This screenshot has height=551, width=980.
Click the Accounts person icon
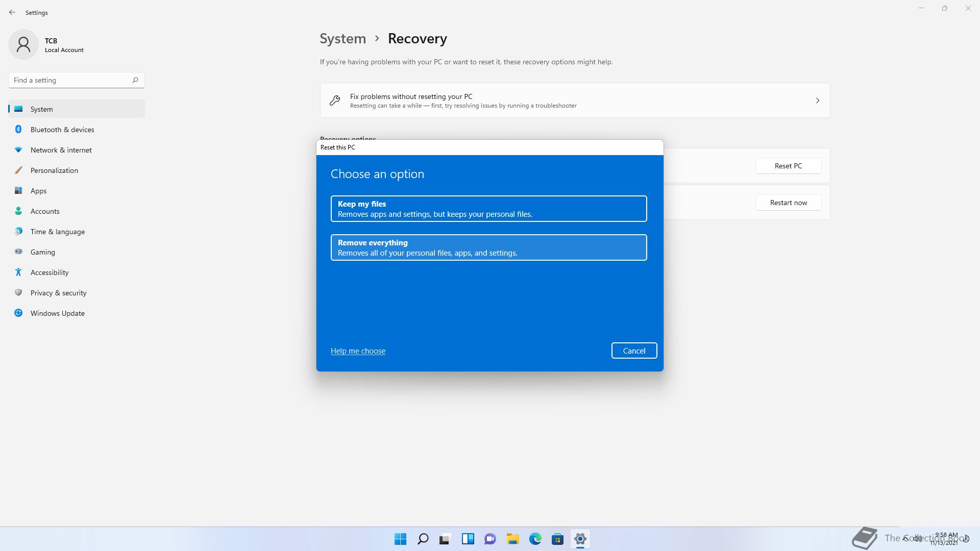point(18,211)
